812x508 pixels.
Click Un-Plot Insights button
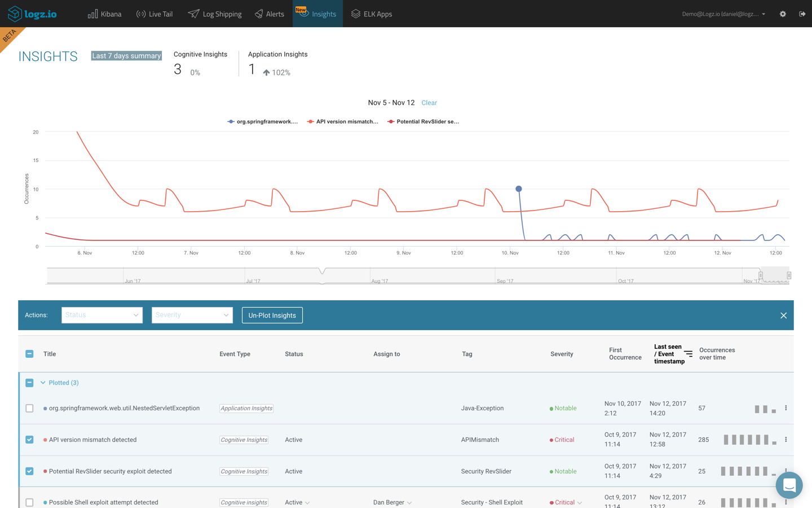click(x=272, y=315)
